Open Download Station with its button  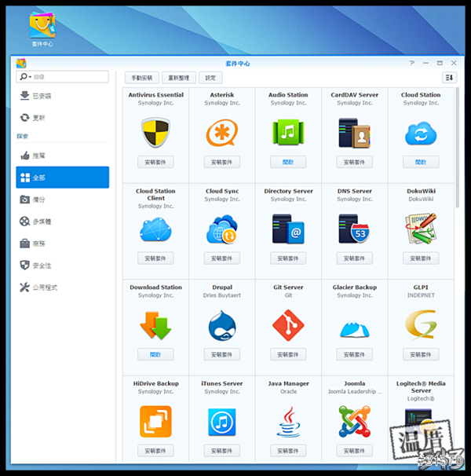[x=155, y=354]
